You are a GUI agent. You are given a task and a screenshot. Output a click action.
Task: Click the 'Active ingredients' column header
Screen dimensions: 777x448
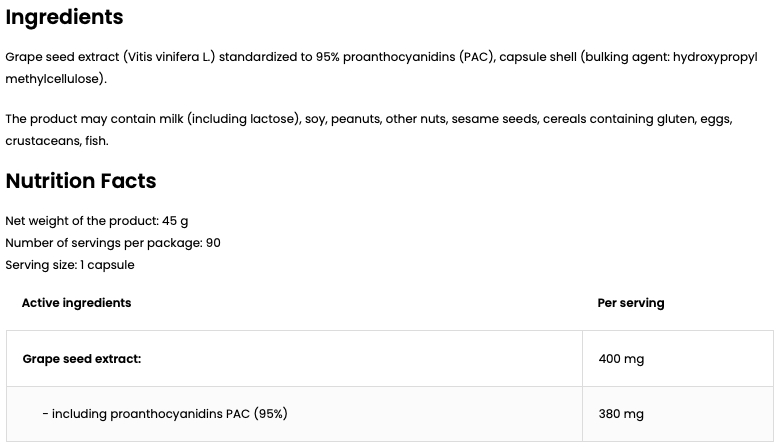point(76,303)
